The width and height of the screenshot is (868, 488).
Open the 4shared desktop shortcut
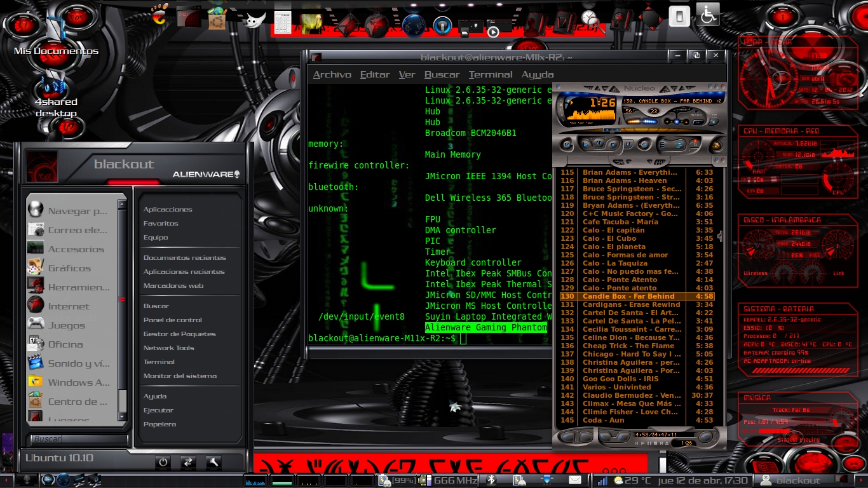pos(56,95)
